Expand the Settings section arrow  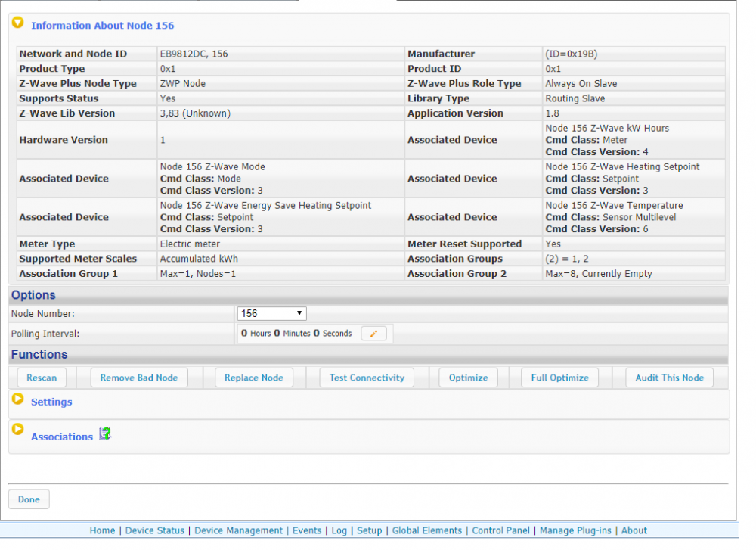pyautogui.click(x=18, y=399)
